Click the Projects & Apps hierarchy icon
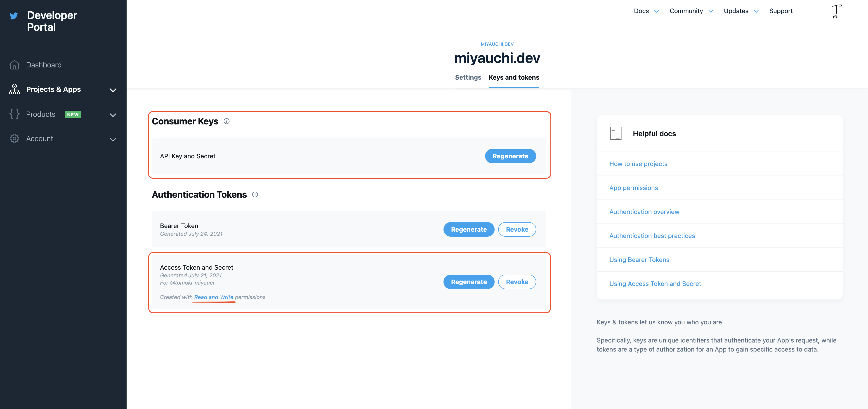 (14, 89)
